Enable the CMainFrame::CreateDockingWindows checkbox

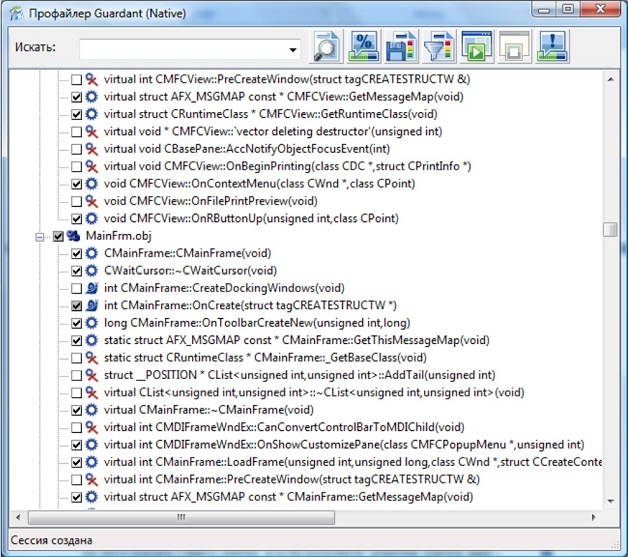(x=76, y=289)
